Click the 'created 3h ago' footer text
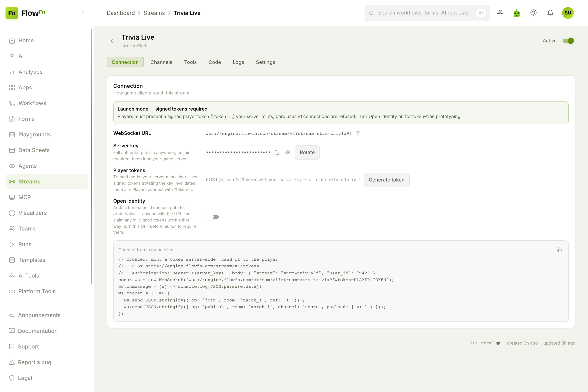588x392 pixels. coord(522,343)
